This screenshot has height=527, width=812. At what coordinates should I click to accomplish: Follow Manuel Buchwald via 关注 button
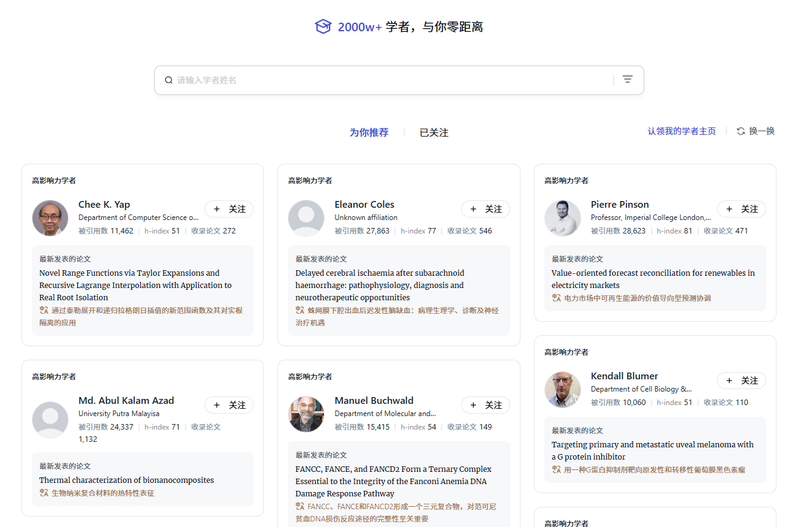485,405
